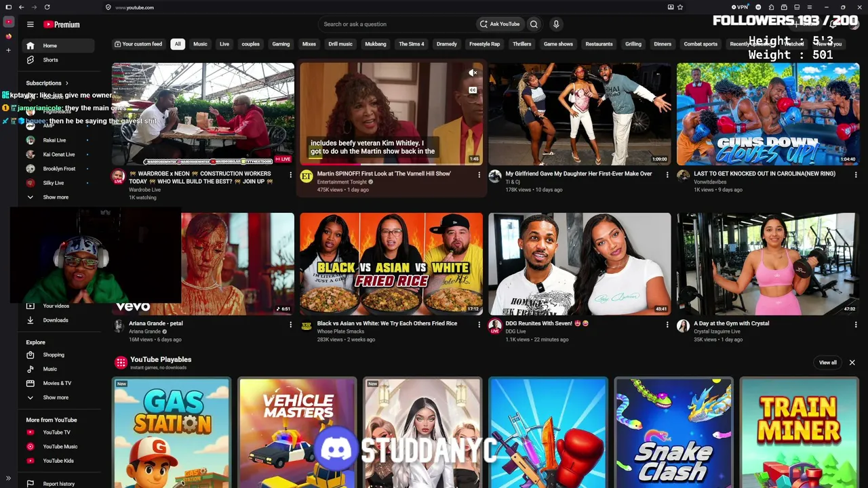The width and height of the screenshot is (868, 488).
Task: Open the Black vs Asian vs White thumbnail
Action: pos(391,264)
